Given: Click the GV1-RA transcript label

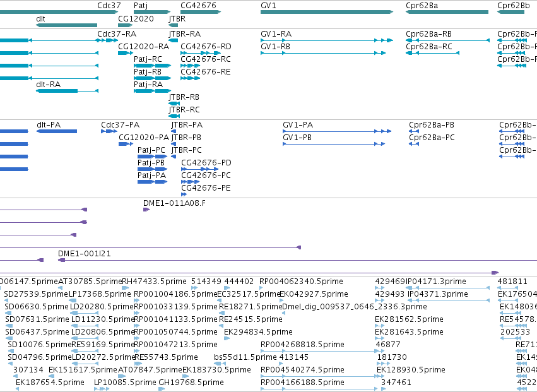Looking at the screenshot, I should (x=276, y=34).
